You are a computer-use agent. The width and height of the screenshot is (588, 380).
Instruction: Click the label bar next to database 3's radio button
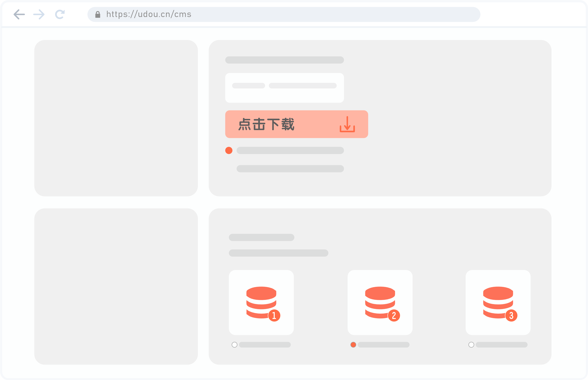501,344
